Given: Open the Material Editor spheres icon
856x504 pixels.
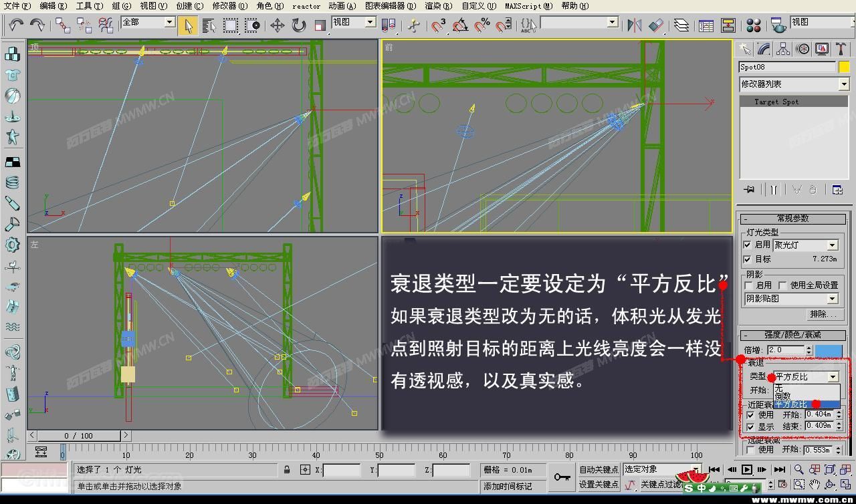Looking at the screenshot, I should [x=753, y=25].
